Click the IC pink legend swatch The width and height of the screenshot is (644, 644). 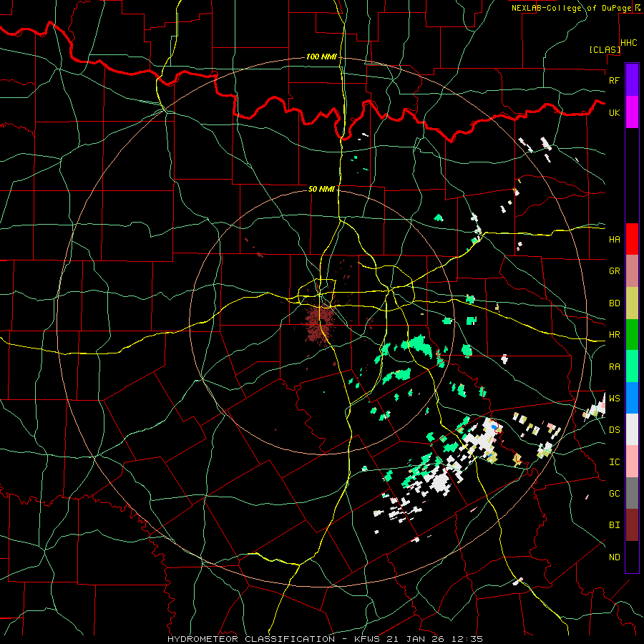(632, 462)
